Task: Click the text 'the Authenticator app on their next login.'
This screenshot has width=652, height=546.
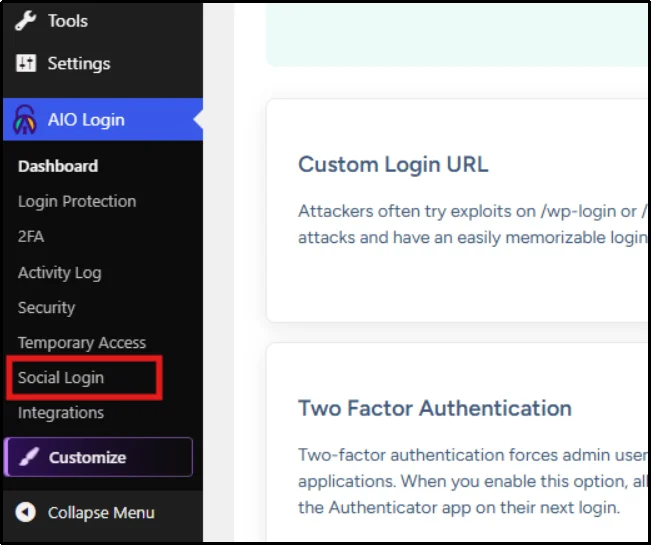Action: coord(459,507)
